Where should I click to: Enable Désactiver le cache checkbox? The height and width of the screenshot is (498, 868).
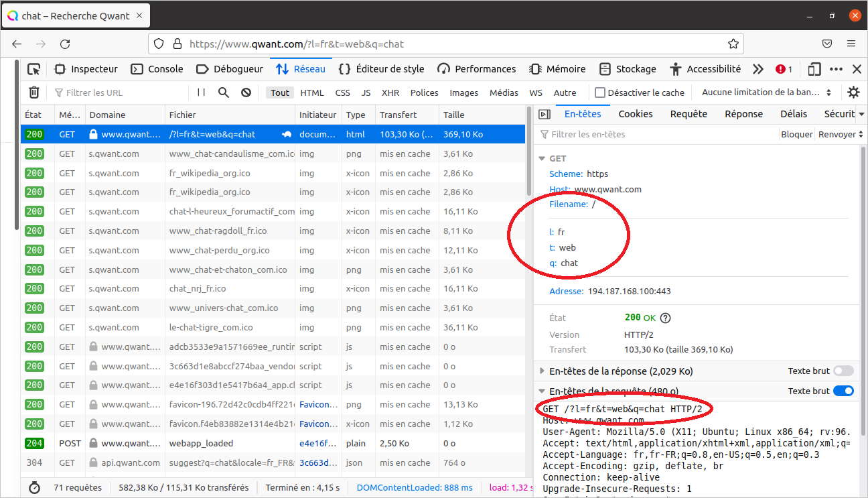coord(600,92)
